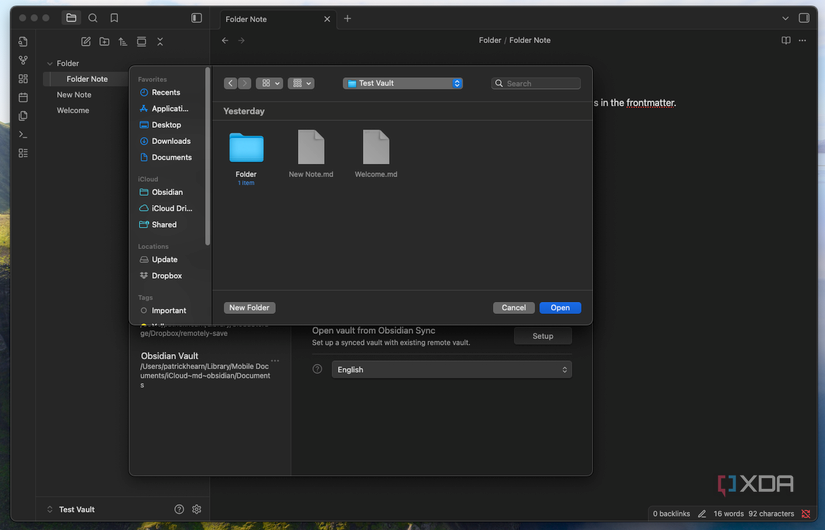
Task: Click the Cancel button in the dialog
Action: point(514,308)
